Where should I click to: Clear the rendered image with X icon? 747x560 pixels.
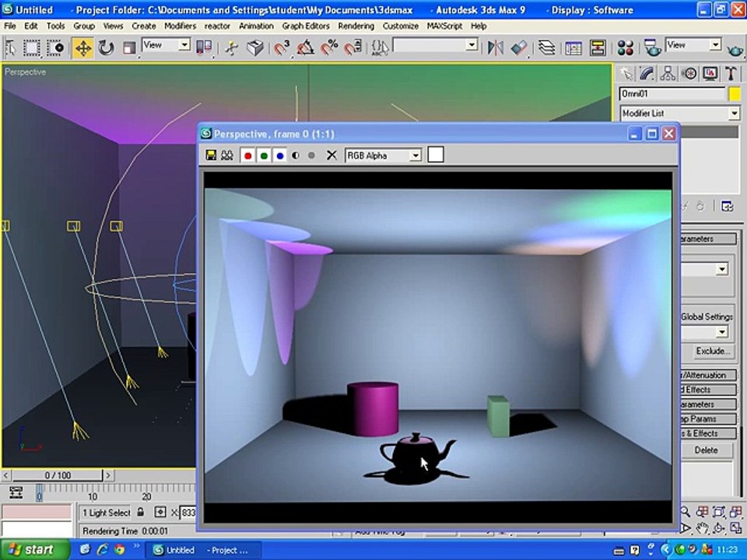pyautogui.click(x=331, y=156)
